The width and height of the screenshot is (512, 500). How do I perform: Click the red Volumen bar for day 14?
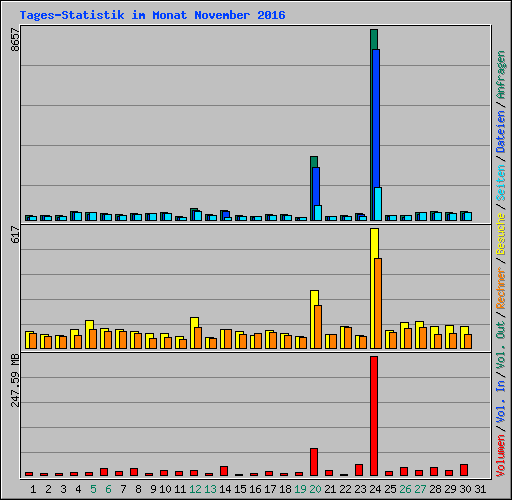coord(224,471)
